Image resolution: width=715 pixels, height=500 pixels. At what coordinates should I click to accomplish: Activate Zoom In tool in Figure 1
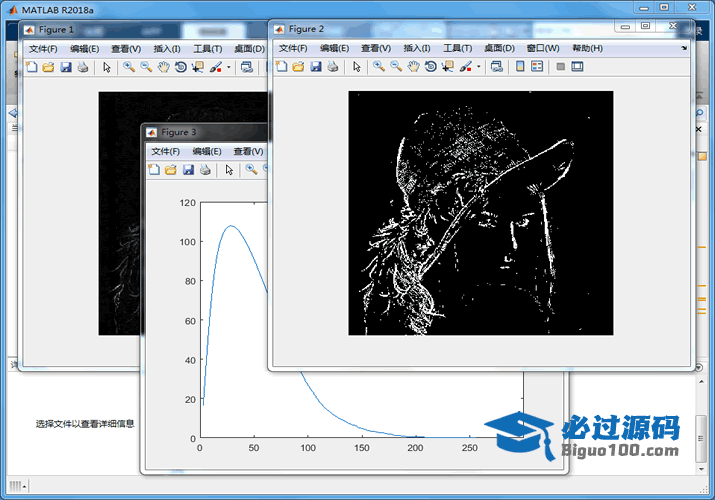pos(129,67)
